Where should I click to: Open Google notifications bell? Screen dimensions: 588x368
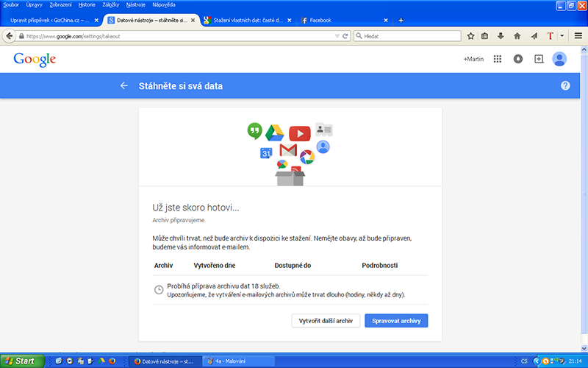pyautogui.click(x=518, y=59)
